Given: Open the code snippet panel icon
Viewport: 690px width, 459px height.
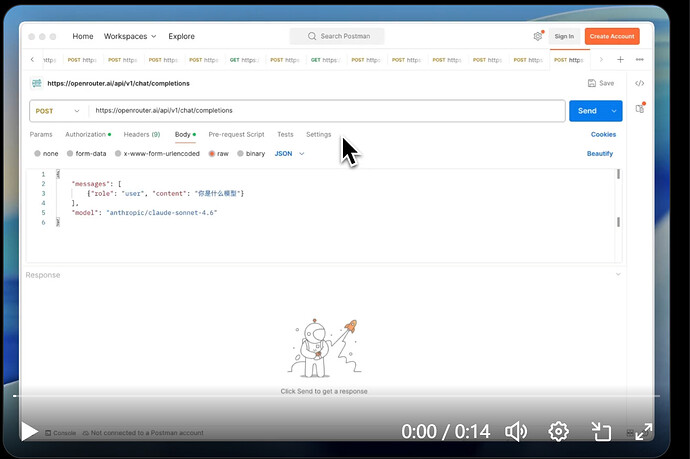Looking at the screenshot, I should pos(639,83).
